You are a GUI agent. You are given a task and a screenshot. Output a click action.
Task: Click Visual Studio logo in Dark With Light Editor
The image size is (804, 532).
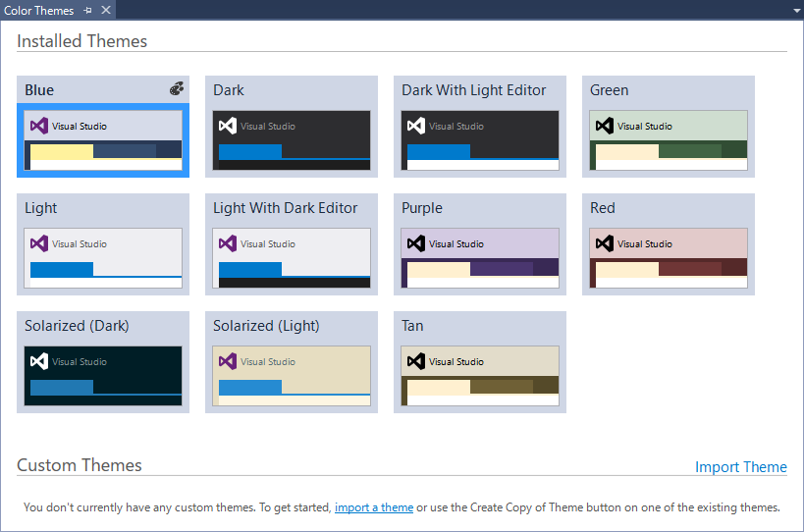point(416,126)
